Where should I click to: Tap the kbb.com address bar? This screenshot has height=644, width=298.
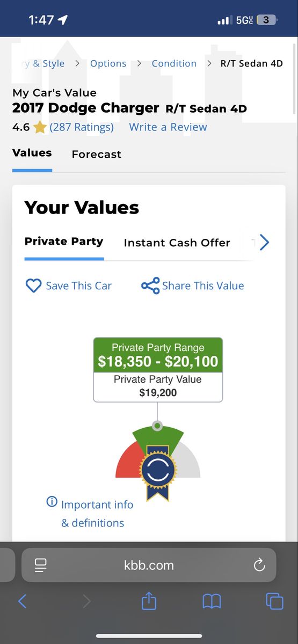click(x=149, y=565)
